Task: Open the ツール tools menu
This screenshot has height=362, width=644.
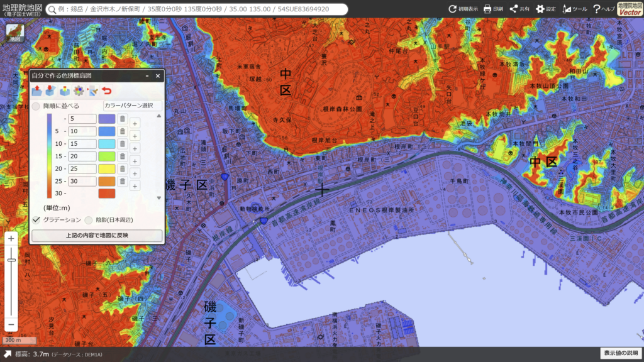Action: (575, 9)
